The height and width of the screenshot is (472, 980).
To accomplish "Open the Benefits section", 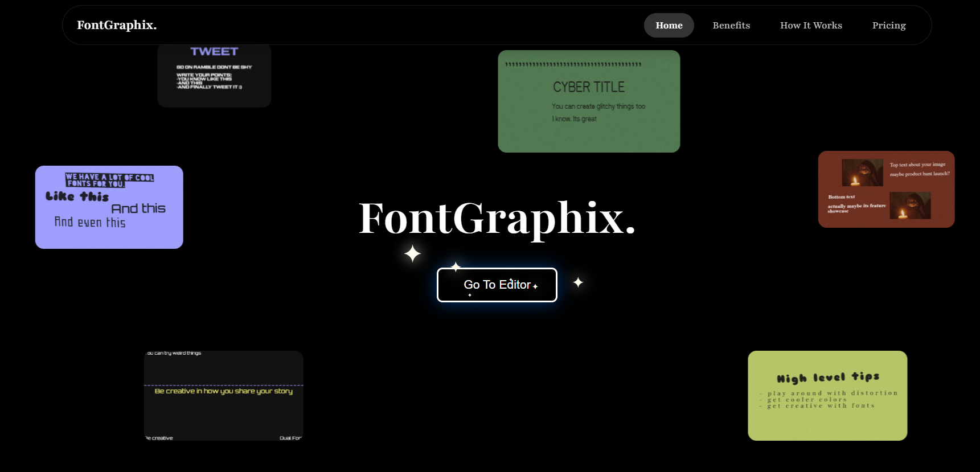I will (731, 26).
